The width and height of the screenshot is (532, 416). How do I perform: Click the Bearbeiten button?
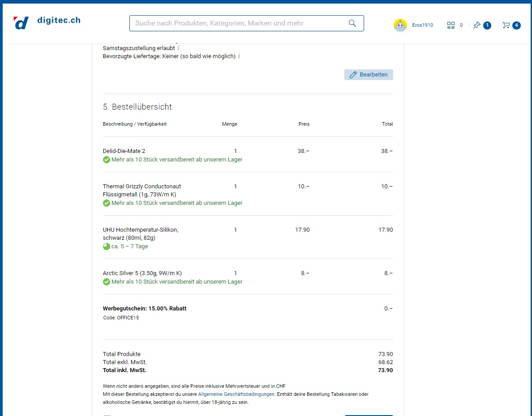[x=369, y=75]
